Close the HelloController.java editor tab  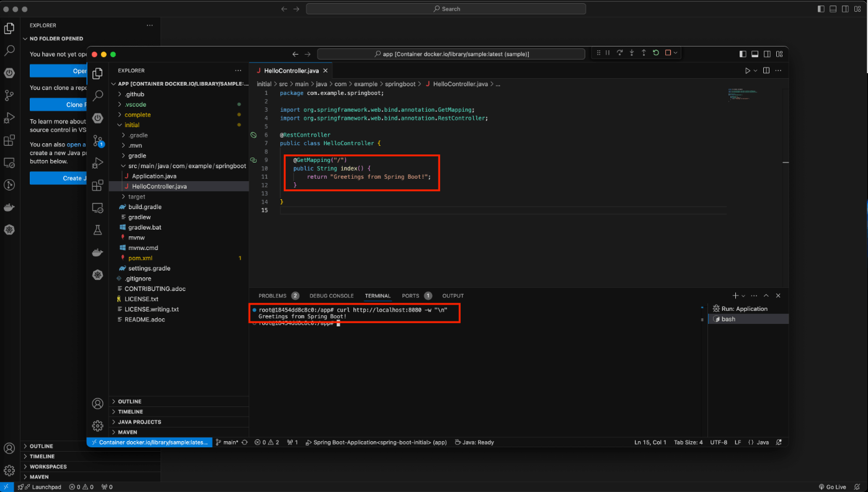pos(325,71)
